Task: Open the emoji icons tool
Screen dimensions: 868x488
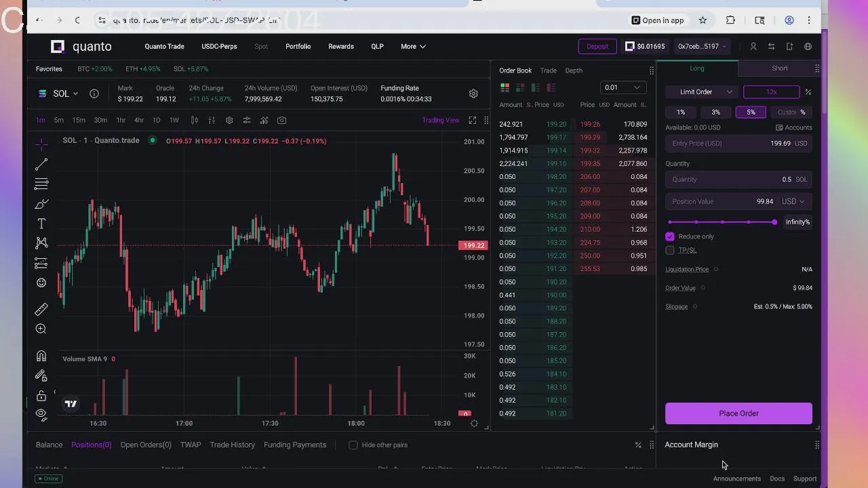Action: (41, 283)
